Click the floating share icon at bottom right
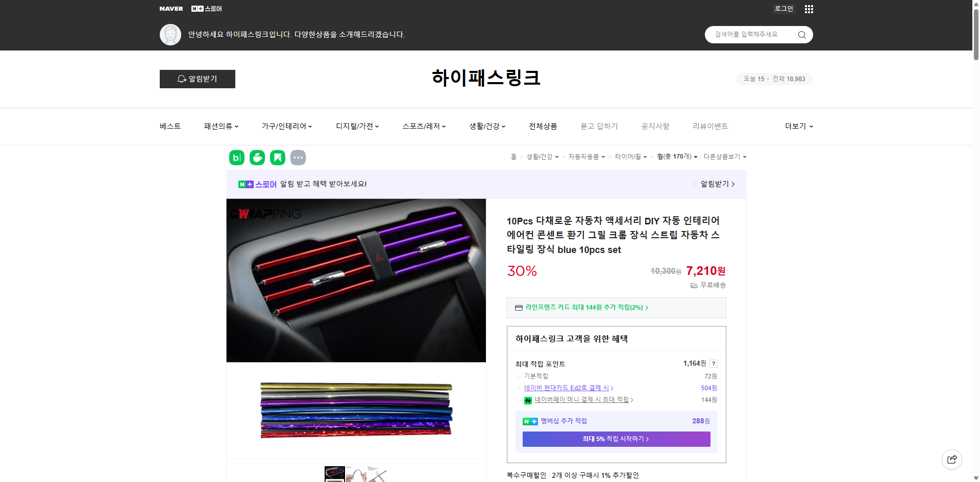 pos(952,459)
